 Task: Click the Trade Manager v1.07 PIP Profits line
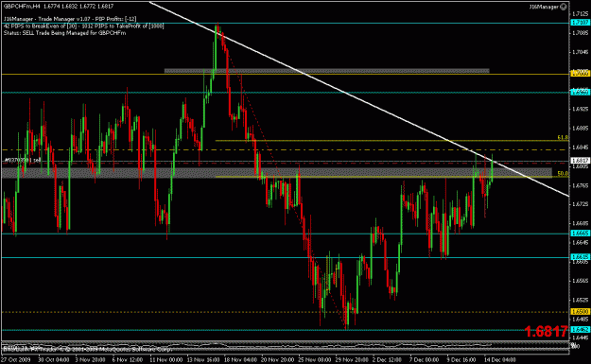tap(70, 19)
